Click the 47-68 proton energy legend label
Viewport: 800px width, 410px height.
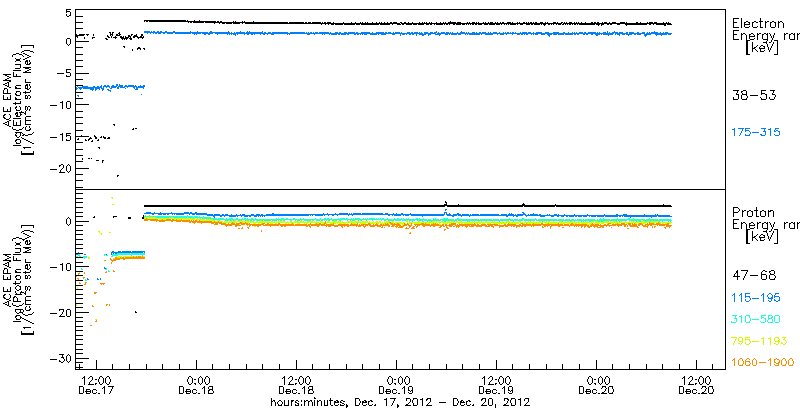[754, 276]
